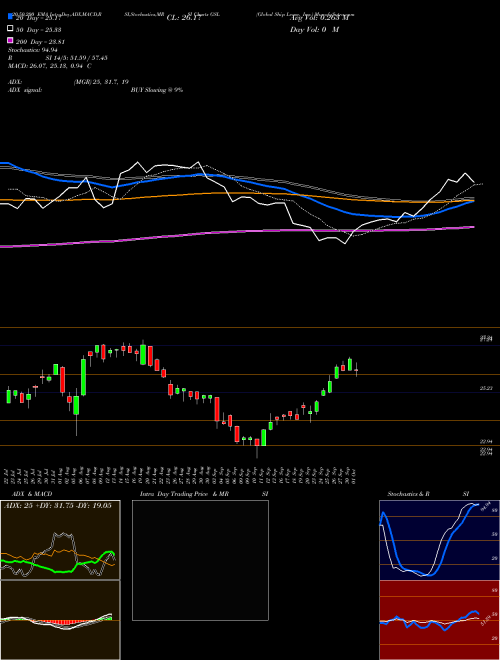Image resolution: width=500 pixels, height=660 pixels.
Task: Click the empty intraday trading price chart box
Action: 200,560
